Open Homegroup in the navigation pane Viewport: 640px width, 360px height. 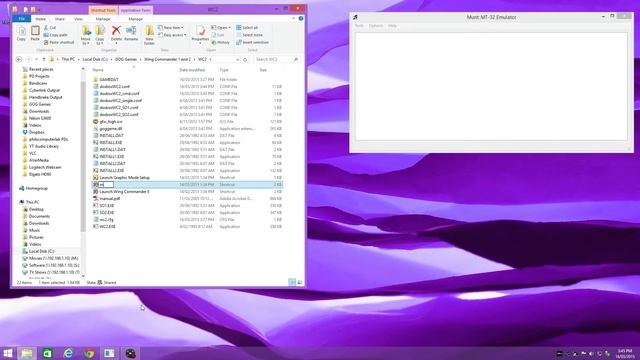[37, 188]
